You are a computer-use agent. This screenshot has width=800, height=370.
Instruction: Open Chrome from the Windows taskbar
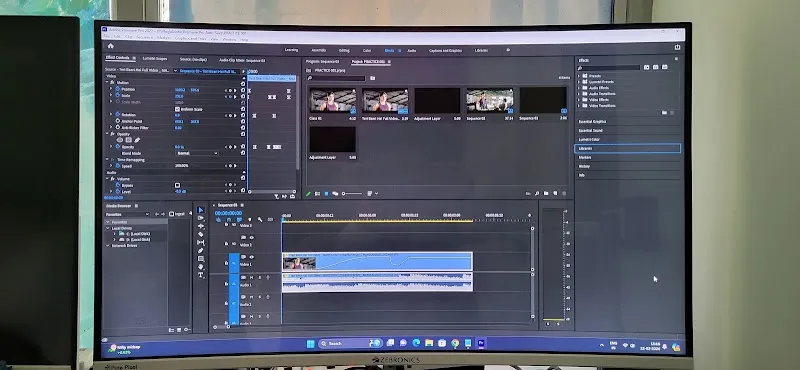(x=455, y=343)
